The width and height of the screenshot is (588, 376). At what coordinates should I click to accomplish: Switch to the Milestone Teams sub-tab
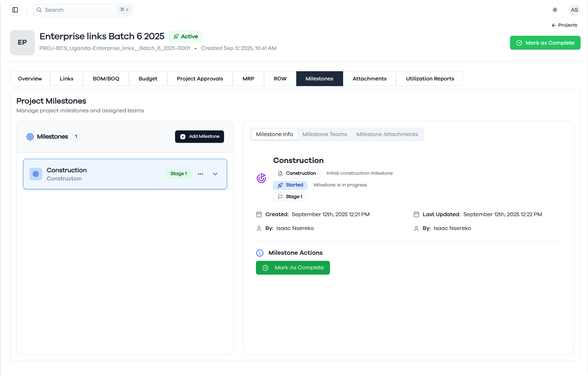pos(325,134)
